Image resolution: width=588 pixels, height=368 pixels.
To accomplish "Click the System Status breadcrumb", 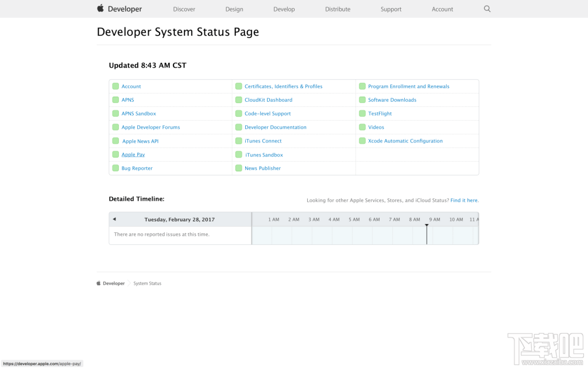I will [x=148, y=283].
